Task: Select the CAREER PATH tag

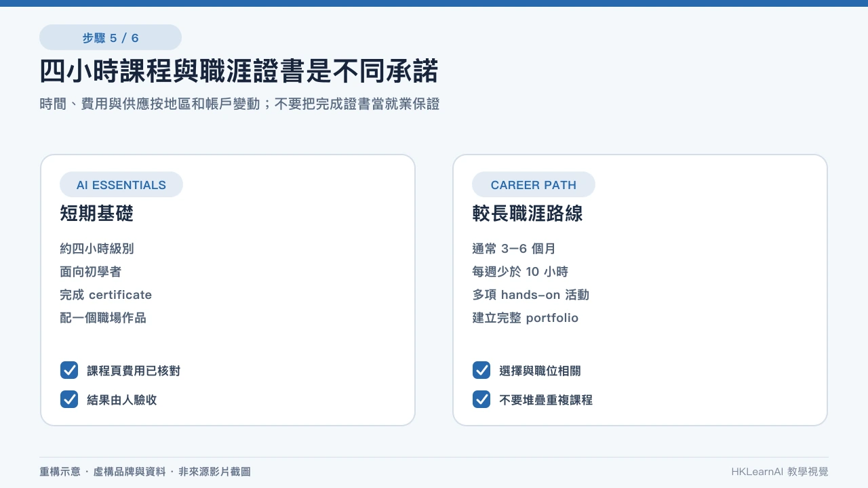Action: tap(534, 184)
